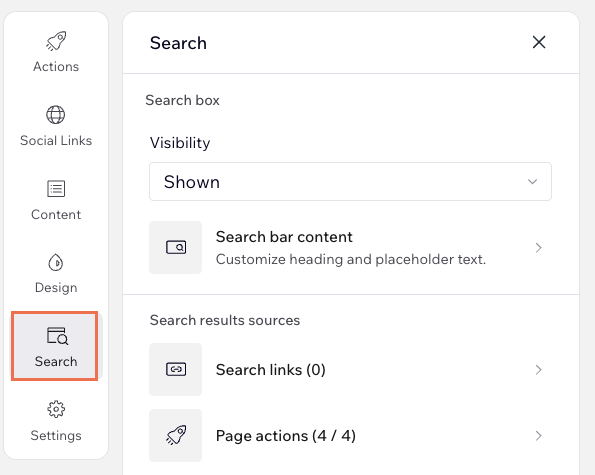Viewport: 595px width, 475px height.
Task: Open the Content list icon
Action: [56, 189]
